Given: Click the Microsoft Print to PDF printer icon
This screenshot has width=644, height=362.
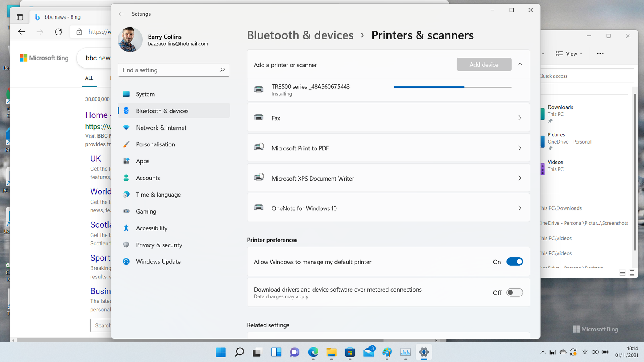Looking at the screenshot, I should tap(260, 148).
